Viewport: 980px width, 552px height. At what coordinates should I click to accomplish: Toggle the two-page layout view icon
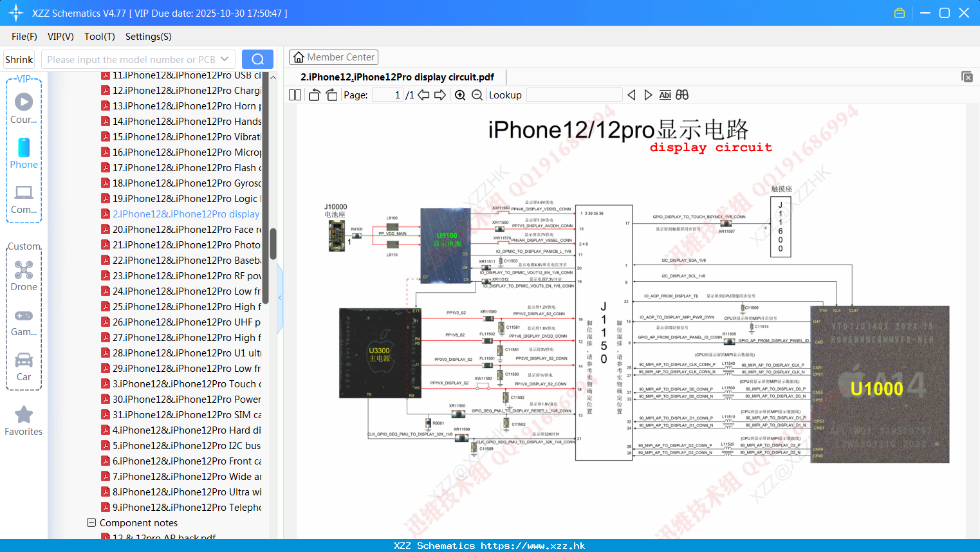click(x=295, y=95)
